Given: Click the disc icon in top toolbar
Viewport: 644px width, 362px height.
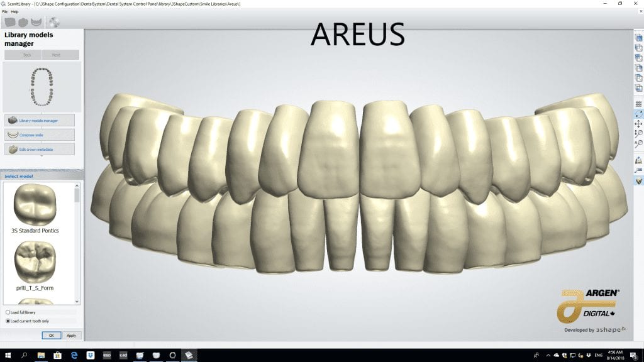Looking at the screenshot, I should 54,23.
